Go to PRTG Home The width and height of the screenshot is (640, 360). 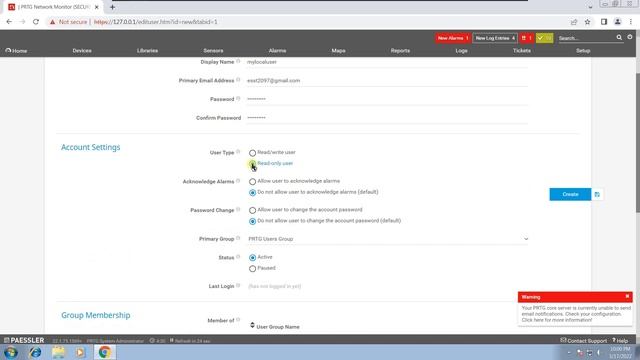16,51
